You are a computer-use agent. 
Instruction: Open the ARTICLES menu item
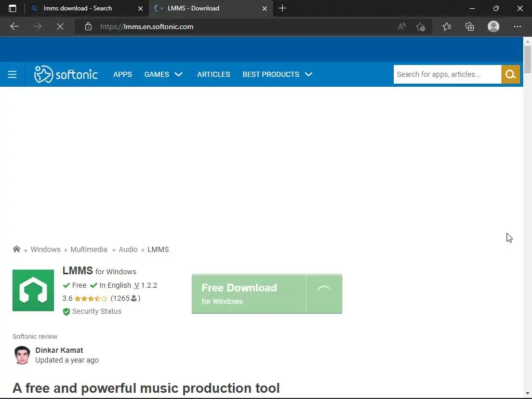[214, 74]
